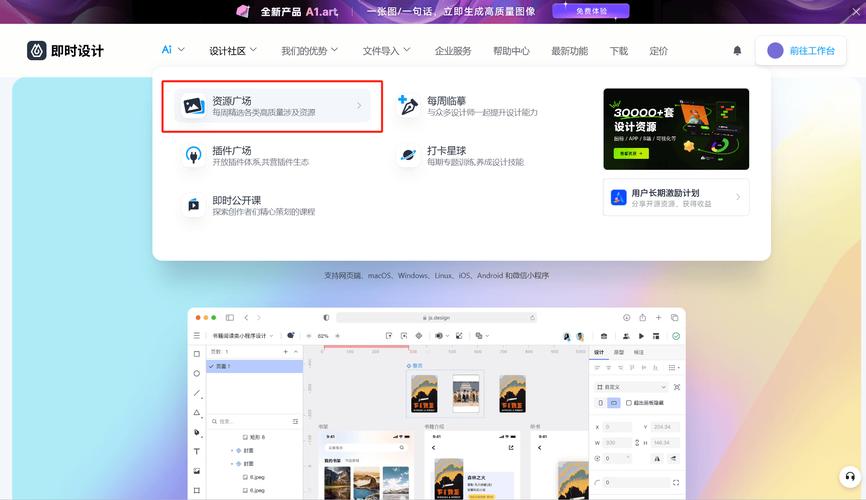Add a page with the plus icon
866x500 pixels.
click(x=286, y=351)
